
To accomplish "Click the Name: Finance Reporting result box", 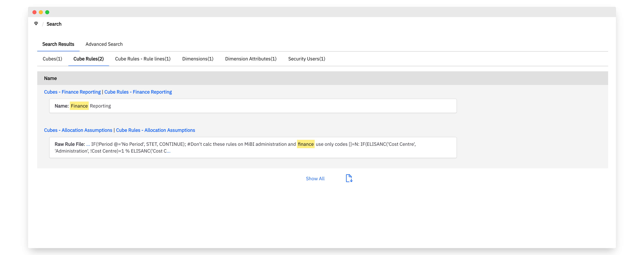I will pyautogui.click(x=253, y=106).
